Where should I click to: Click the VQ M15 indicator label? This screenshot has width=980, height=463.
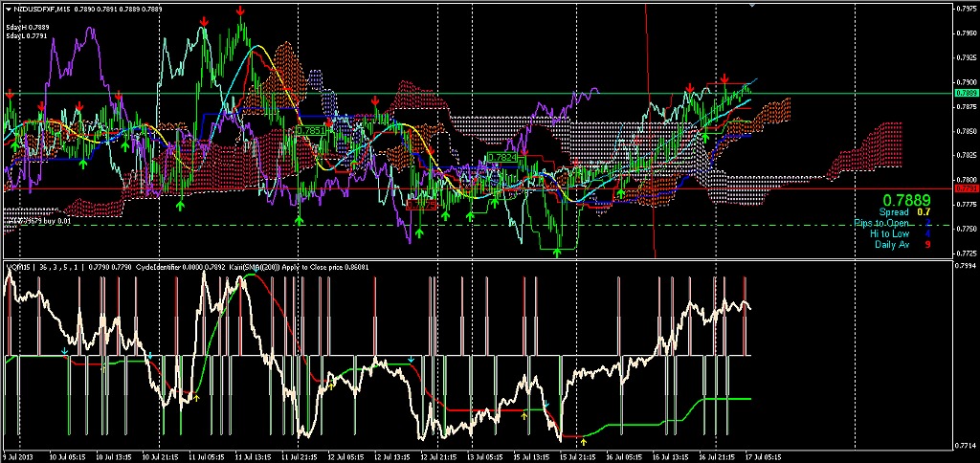click(x=16, y=268)
